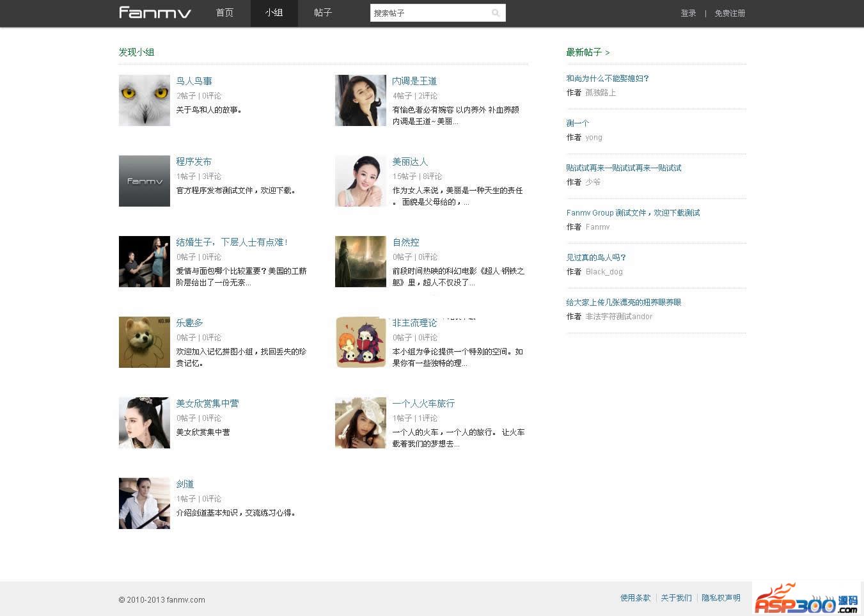Click the 1帖子 | 1评论 stats
This screenshot has width=864, height=616.
415,418
